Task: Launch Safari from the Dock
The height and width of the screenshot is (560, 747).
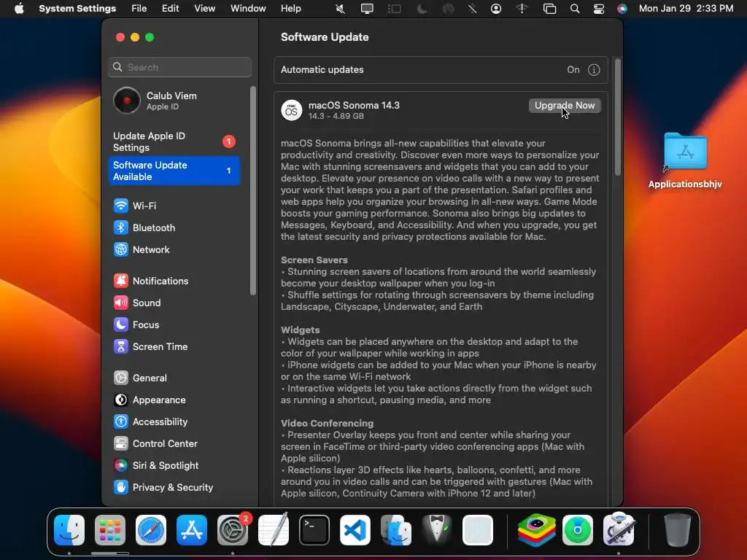Action: (x=151, y=530)
